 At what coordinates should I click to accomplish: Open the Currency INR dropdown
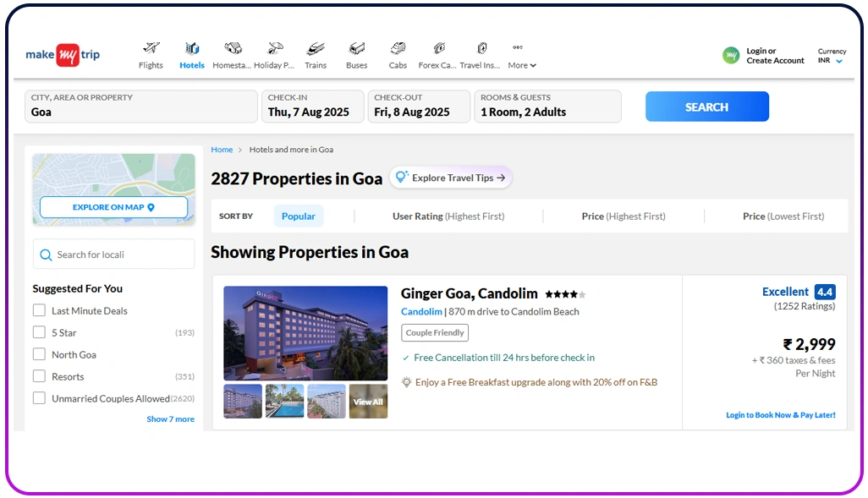click(x=832, y=54)
